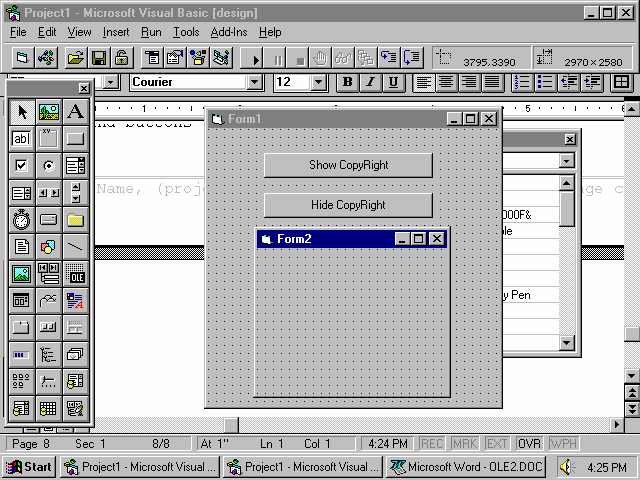Toggle Bold formatting in the Word toolbar

click(x=347, y=82)
